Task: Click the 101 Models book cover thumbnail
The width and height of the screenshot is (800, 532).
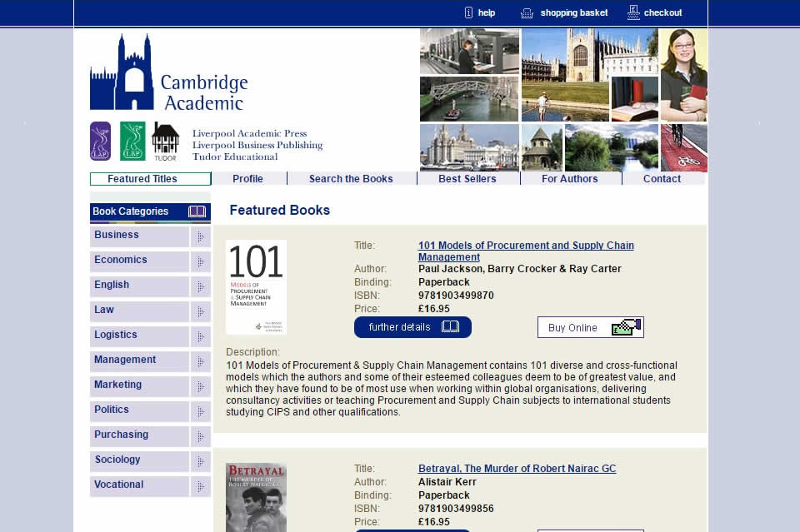Action: point(256,287)
